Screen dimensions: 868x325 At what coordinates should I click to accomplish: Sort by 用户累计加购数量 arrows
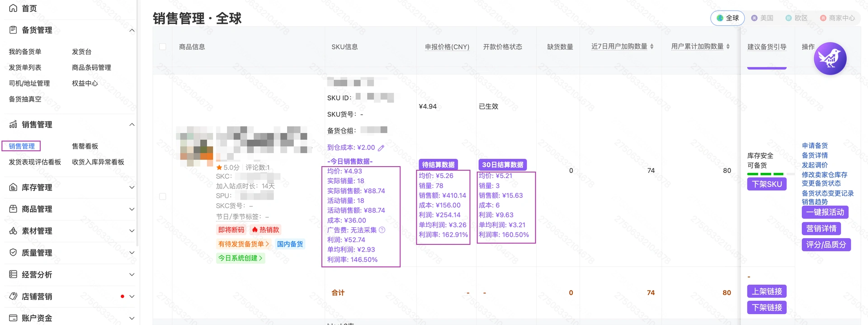point(728,47)
